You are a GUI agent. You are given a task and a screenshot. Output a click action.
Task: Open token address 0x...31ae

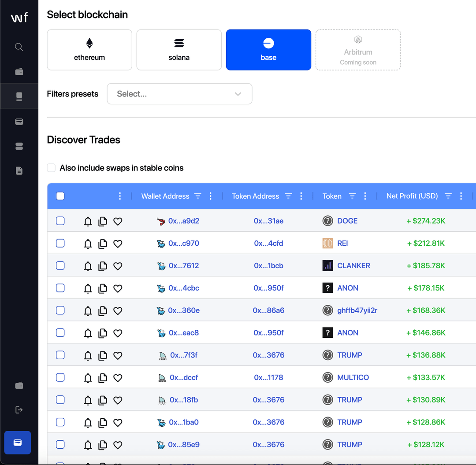[x=268, y=221]
